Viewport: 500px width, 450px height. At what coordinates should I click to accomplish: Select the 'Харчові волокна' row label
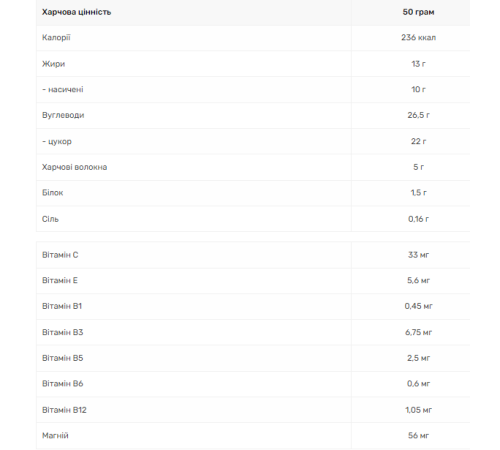[x=74, y=167]
